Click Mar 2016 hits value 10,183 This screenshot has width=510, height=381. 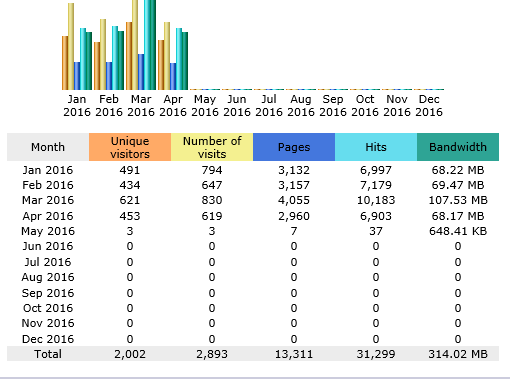(376, 200)
